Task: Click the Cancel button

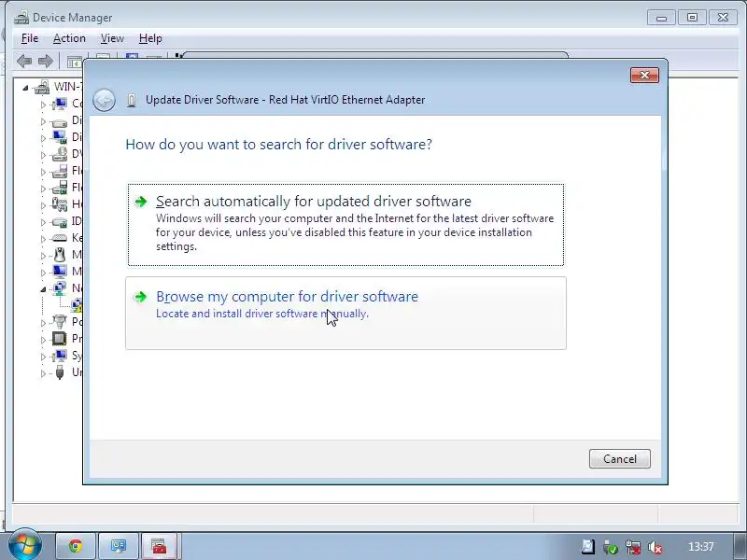Action: coord(619,458)
